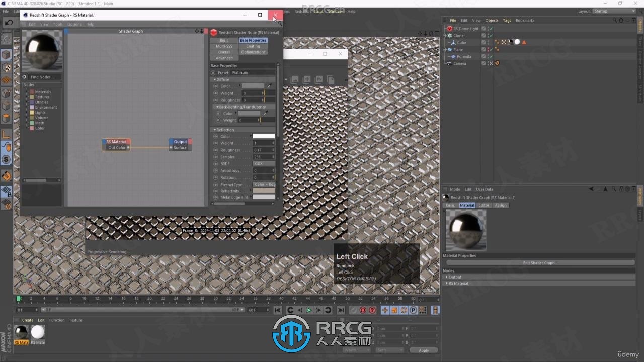Screen dimensions: 644x362
Task: Toggle the Fresnel Type animation circle
Action: [x=216, y=185]
